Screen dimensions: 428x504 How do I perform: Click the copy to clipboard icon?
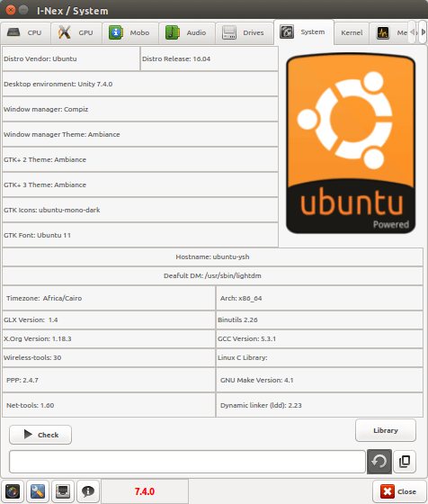pyautogui.click(x=405, y=462)
